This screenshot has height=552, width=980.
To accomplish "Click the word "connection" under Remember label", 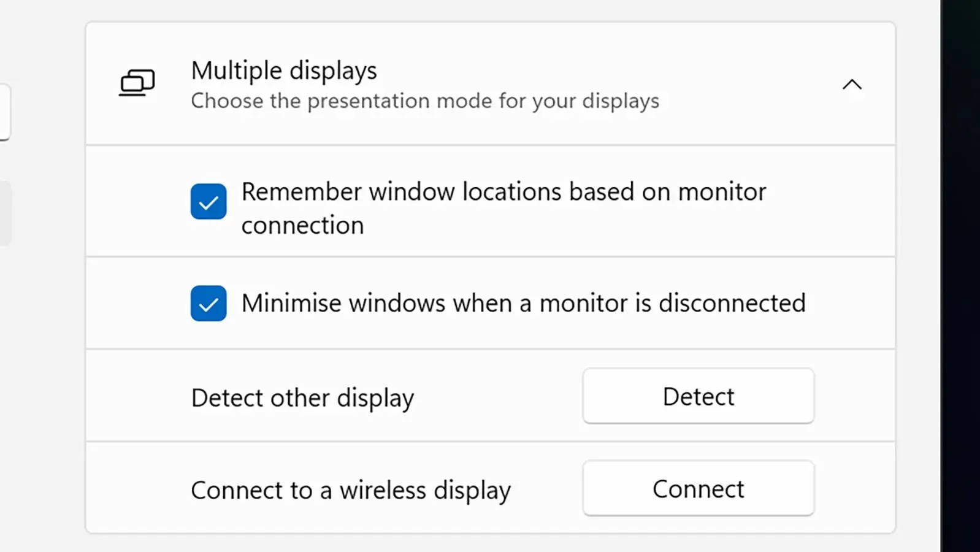I will [x=302, y=226].
